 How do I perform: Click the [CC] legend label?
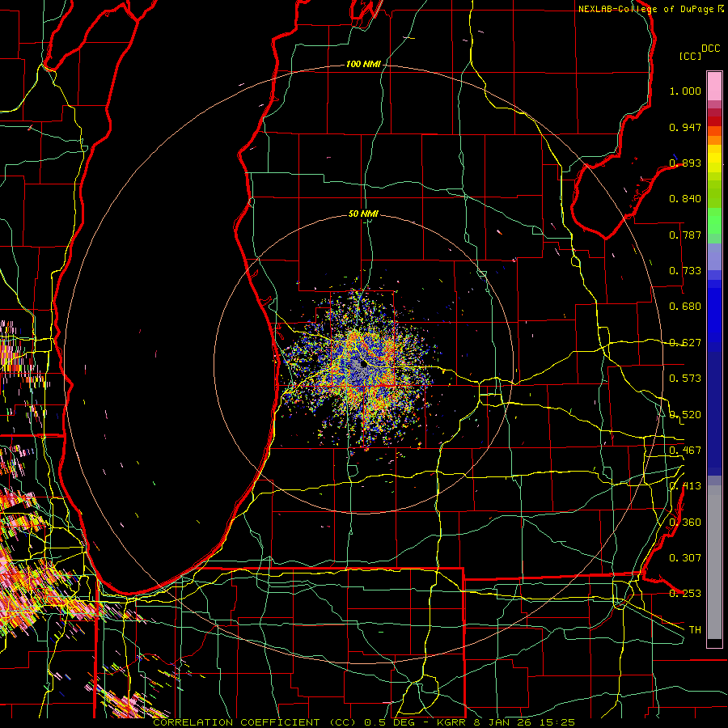click(690, 56)
